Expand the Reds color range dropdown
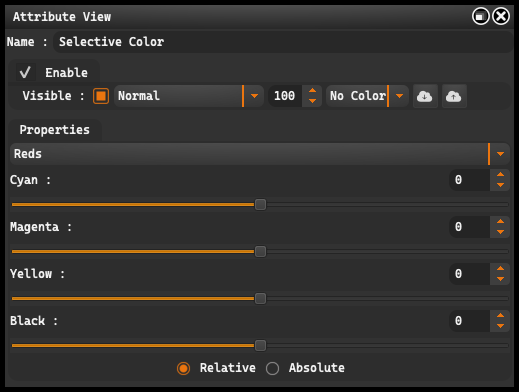 260,154
